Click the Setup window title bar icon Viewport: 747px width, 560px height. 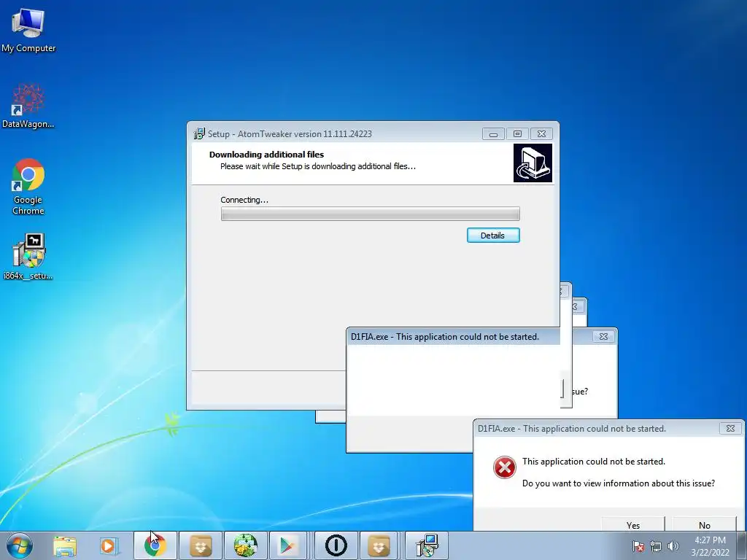pyautogui.click(x=199, y=134)
